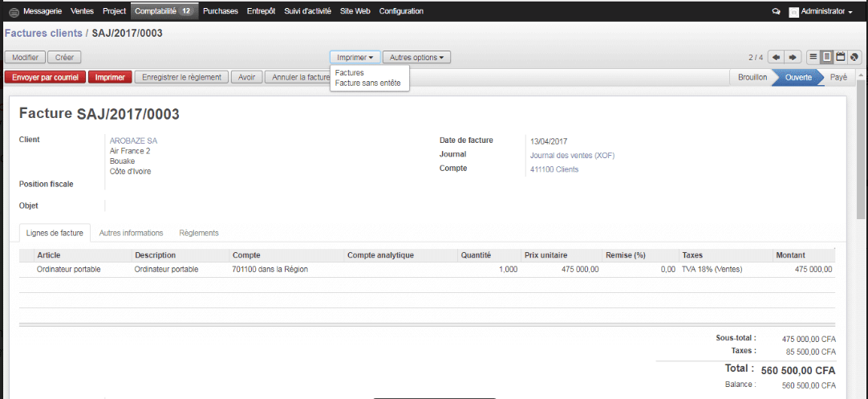Screen dimensions: 868x399
Task: Switch to calendar view icon
Action: click(x=841, y=56)
